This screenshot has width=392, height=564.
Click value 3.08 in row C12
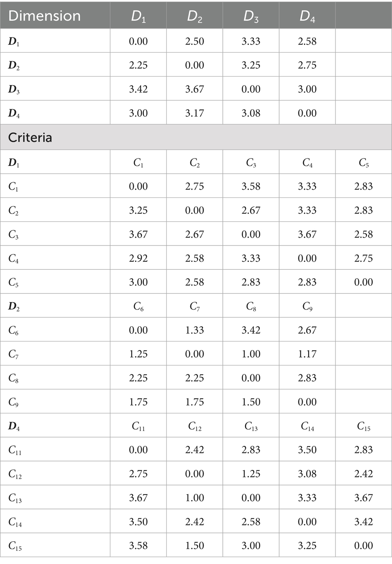(307, 473)
